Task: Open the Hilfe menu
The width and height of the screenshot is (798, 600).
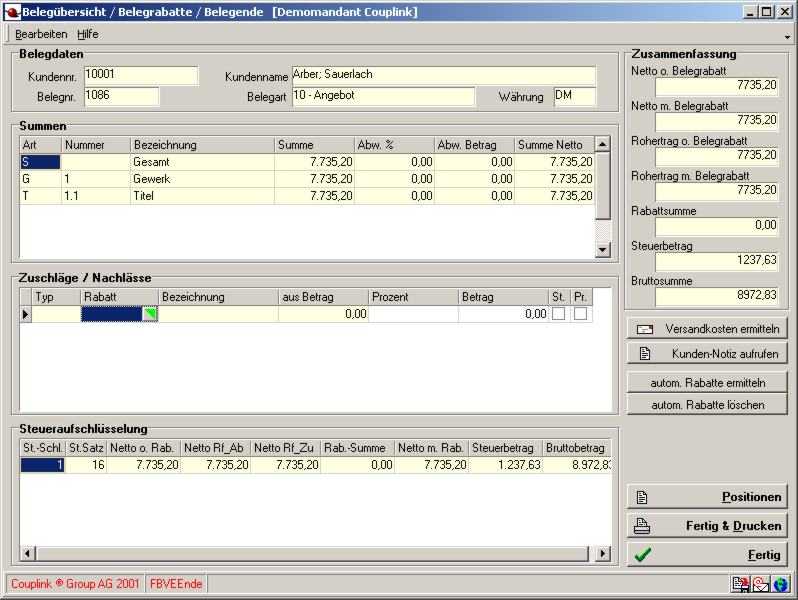Action: click(88, 34)
